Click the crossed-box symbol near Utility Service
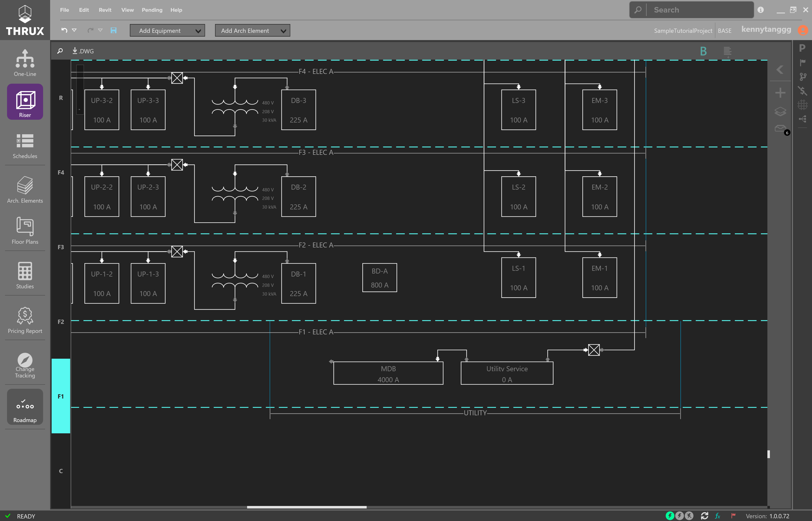Image resolution: width=812 pixels, height=521 pixels. (x=594, y=350)
